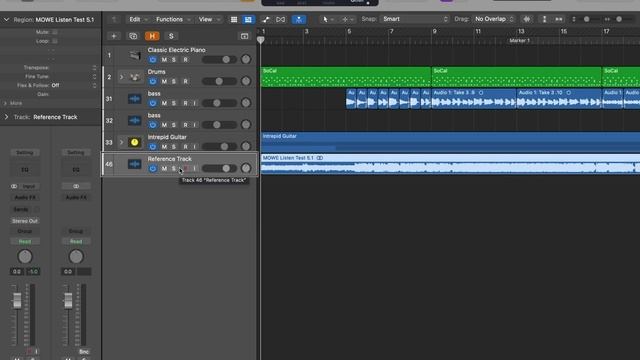Expand the Drums track stack
This screenshot has width=640, height=360.
click(121, 77)
